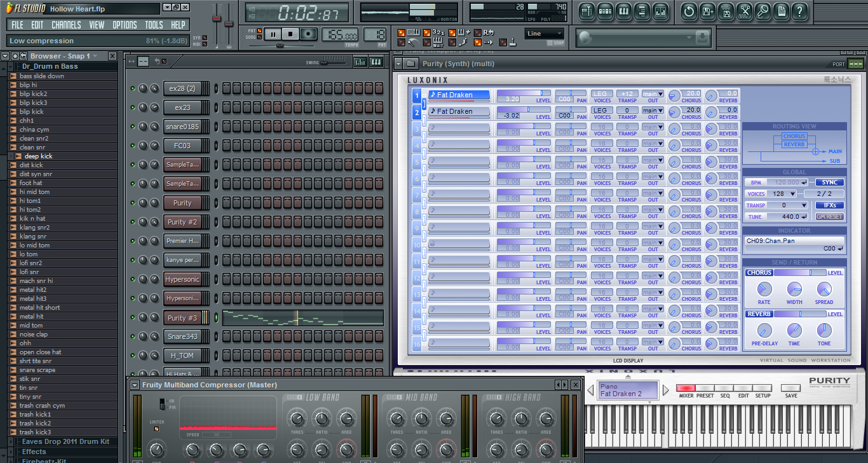Open the project info document icon

(x=782, y=11)
